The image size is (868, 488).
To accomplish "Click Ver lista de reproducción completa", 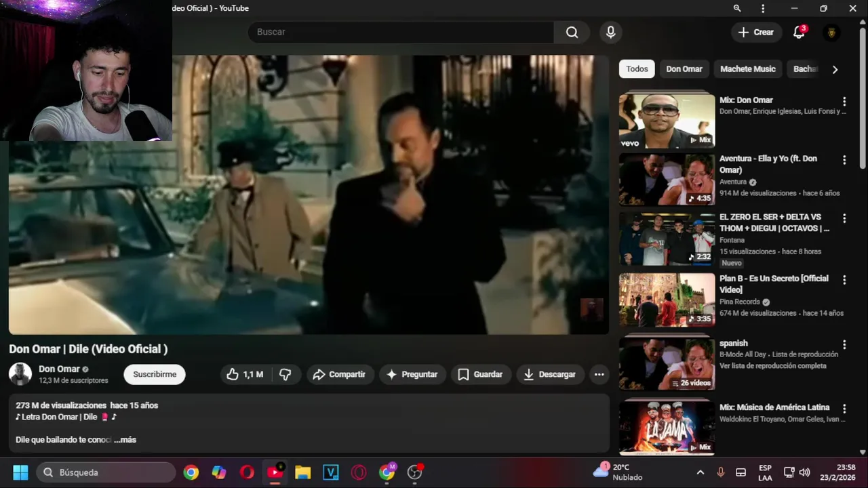I will click(772, 365).
